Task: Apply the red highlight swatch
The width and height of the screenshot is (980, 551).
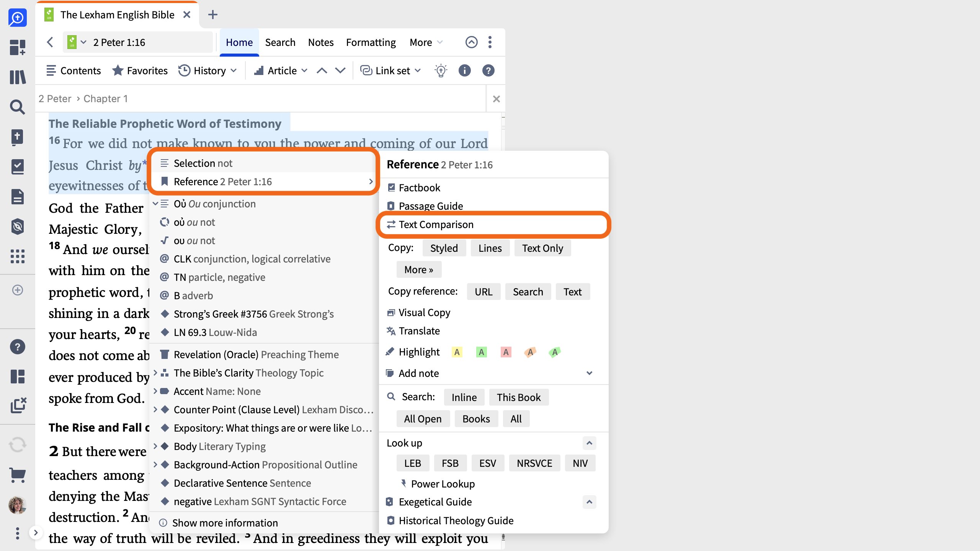Action: [506, 352]
